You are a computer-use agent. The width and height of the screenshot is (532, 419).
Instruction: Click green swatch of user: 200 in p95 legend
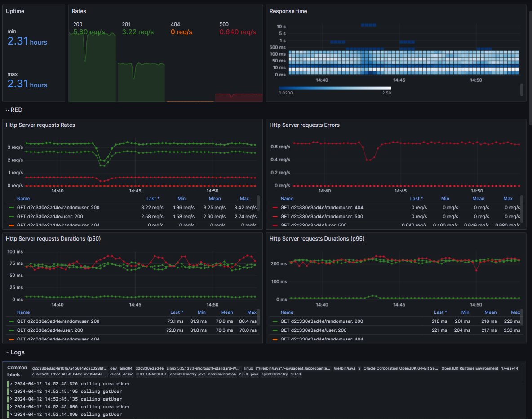(x=275, y=330)
